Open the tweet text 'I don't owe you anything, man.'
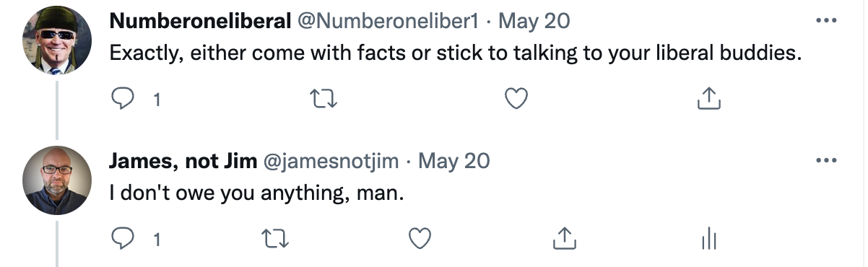 pyautogui.click(x=255, y=194)
